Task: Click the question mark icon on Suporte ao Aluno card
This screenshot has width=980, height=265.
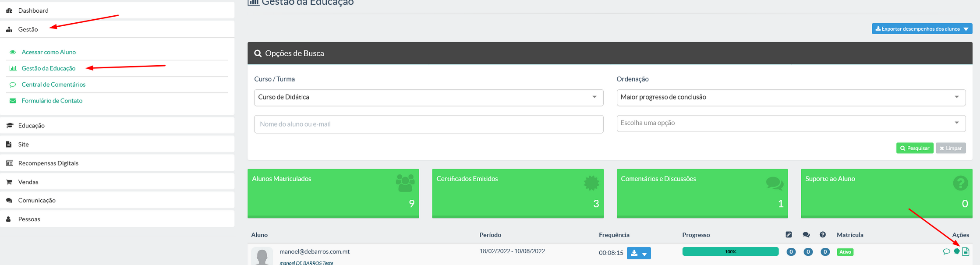Action: (960, 183)
